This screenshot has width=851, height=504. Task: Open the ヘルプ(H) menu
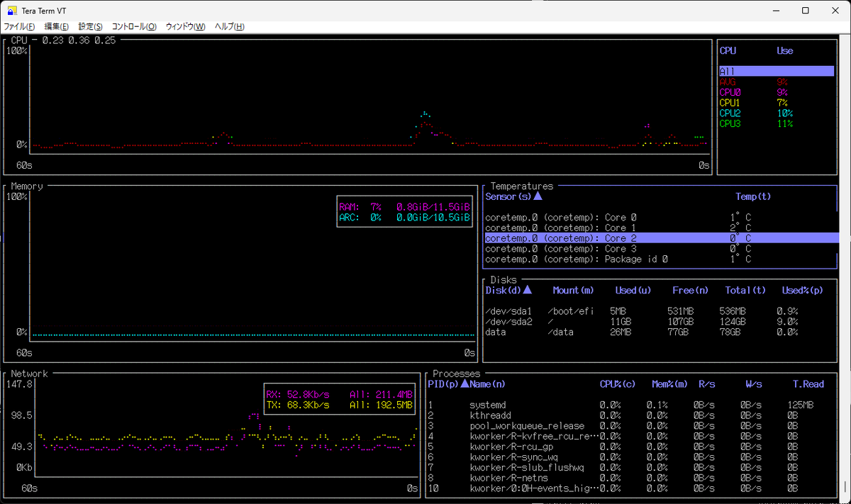pos(229,26)
